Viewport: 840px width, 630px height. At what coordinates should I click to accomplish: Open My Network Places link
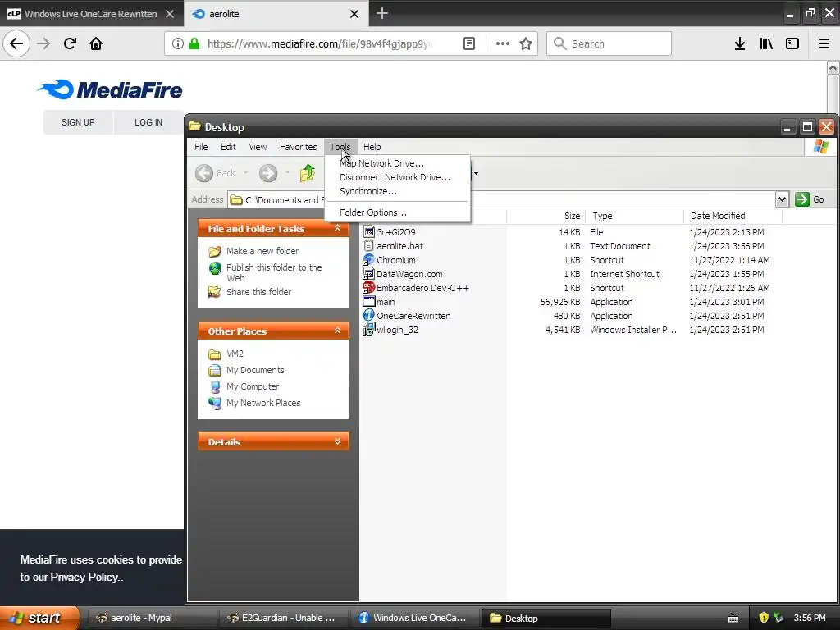point(254,403)
